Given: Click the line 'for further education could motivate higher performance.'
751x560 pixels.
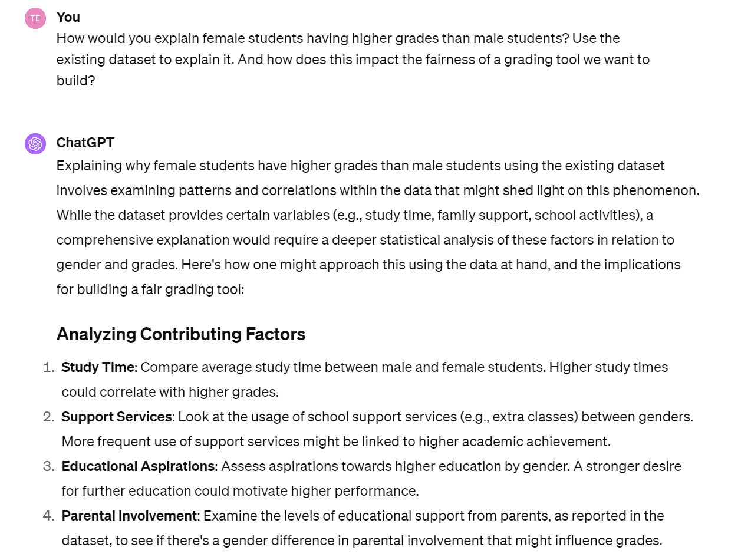Looking at the screenshot, I should 240,491.
